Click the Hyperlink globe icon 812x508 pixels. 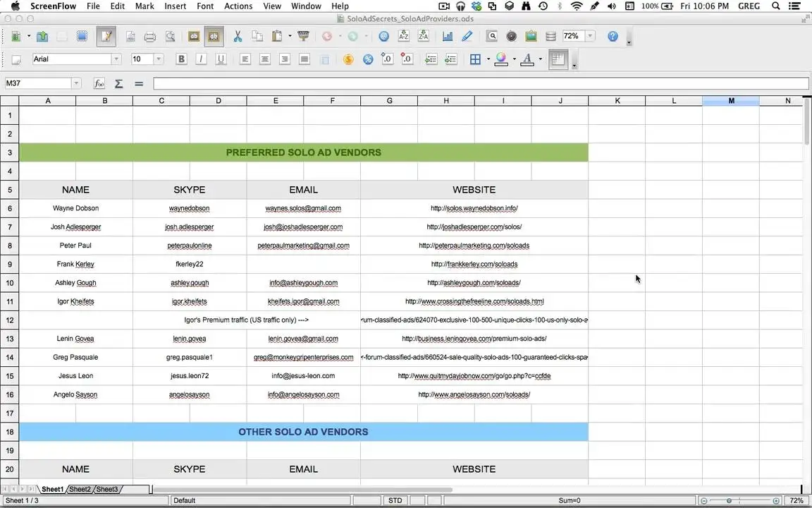click(383, 36)
